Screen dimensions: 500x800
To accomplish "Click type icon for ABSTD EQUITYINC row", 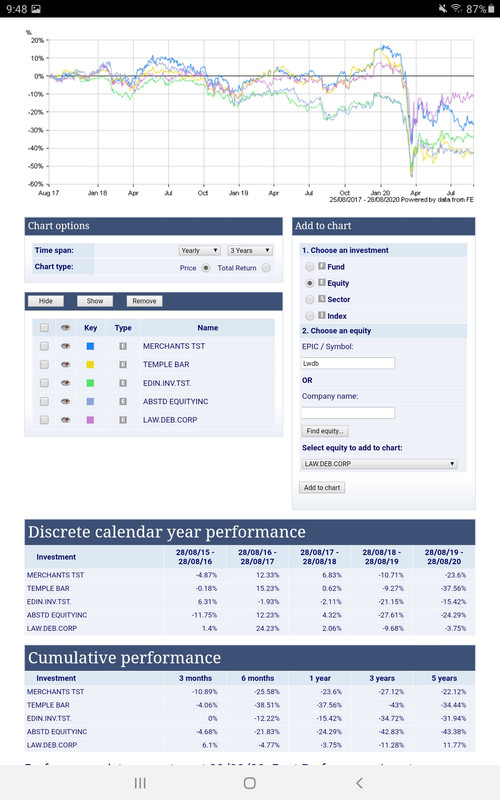I will click(123, 401).
